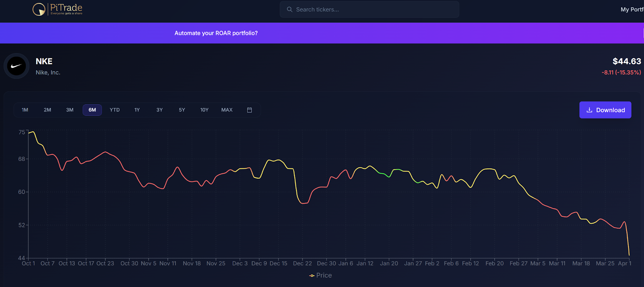
Task: Switch chart to 1Y range
Action: click(137, 110)
